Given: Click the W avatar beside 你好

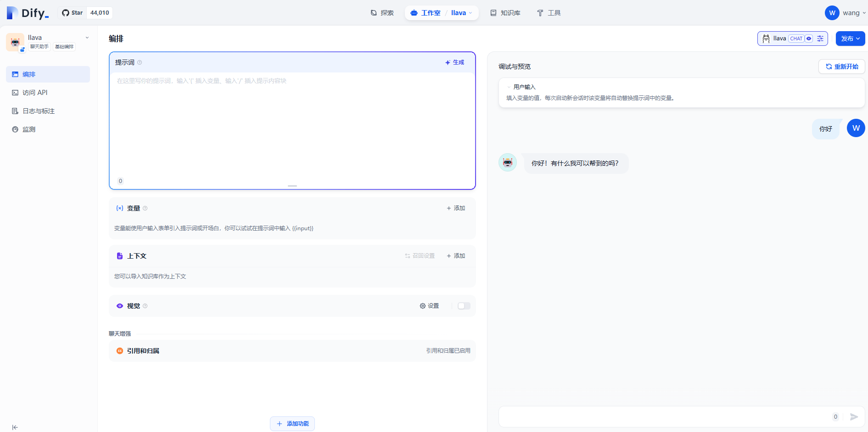Looking at the screenshot, I should click(856, 128).
